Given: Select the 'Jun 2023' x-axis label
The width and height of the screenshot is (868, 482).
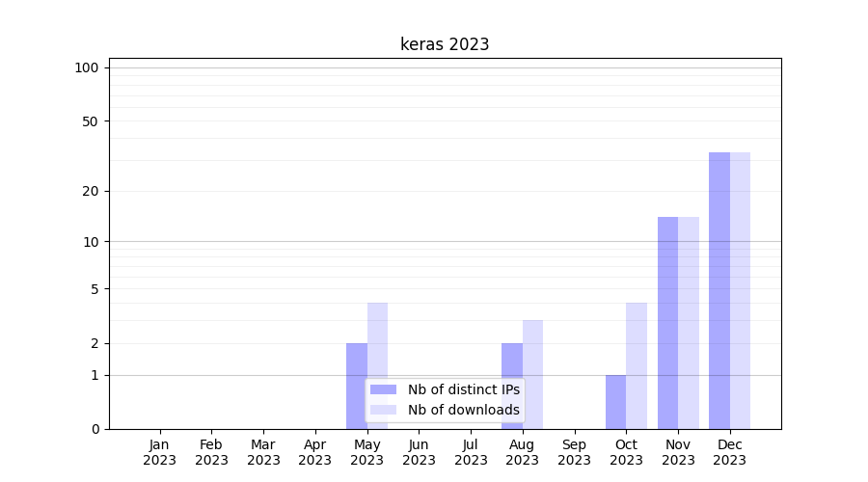Looking at the screenshot, I should point(419,452).
